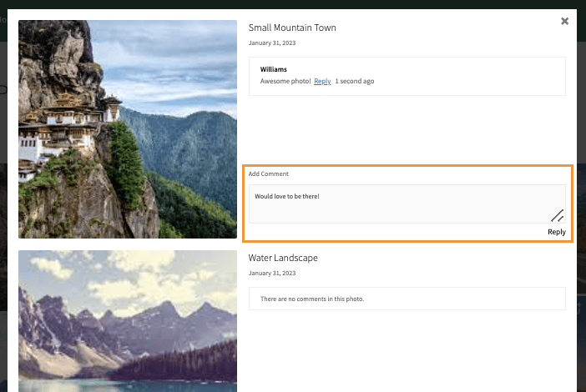586x392 pixels.
Task: Click the "Awesome photo!" comment text
Action: pyautogui.click(x=285, y=82)
